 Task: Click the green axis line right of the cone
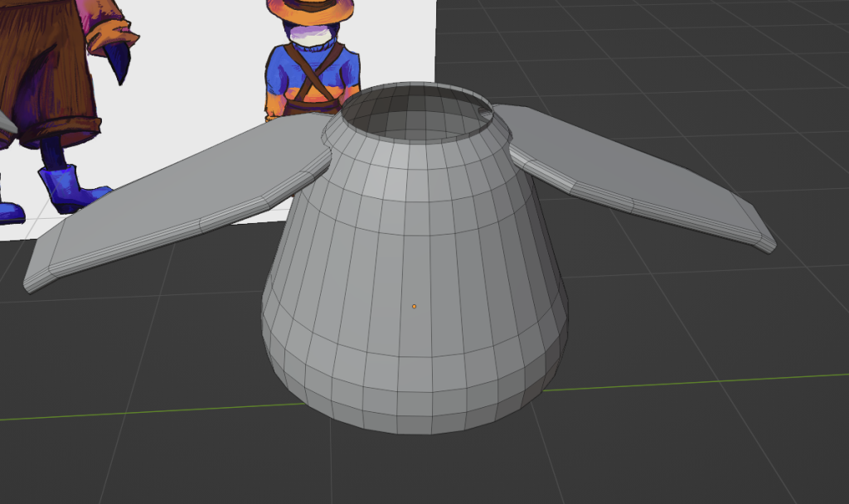pos(705,382)
